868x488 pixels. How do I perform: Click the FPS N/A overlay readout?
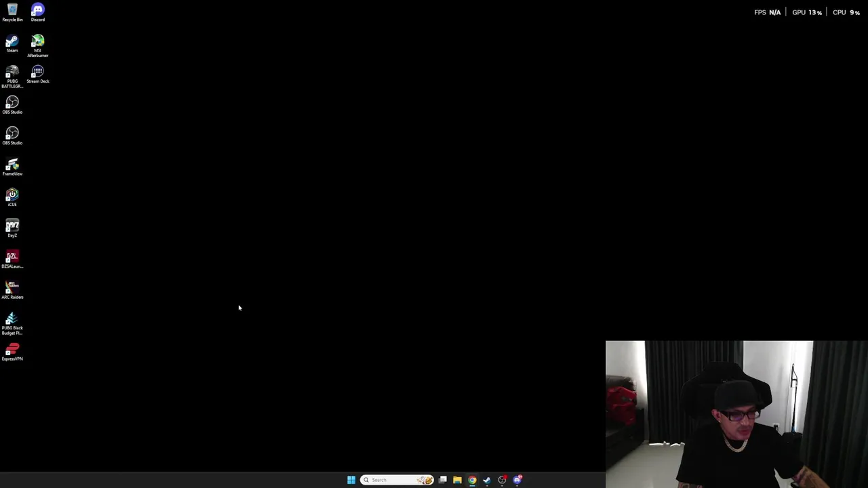[767, 12]
